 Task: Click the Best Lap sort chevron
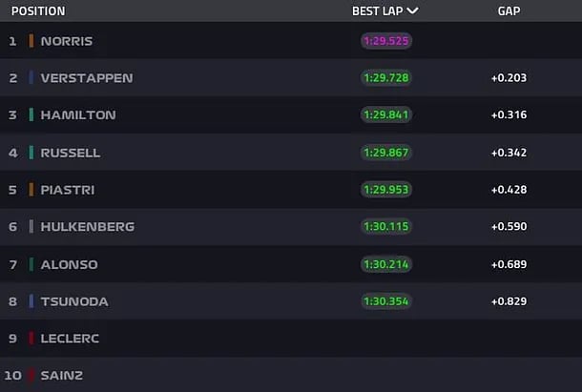(x=412, y=11)
